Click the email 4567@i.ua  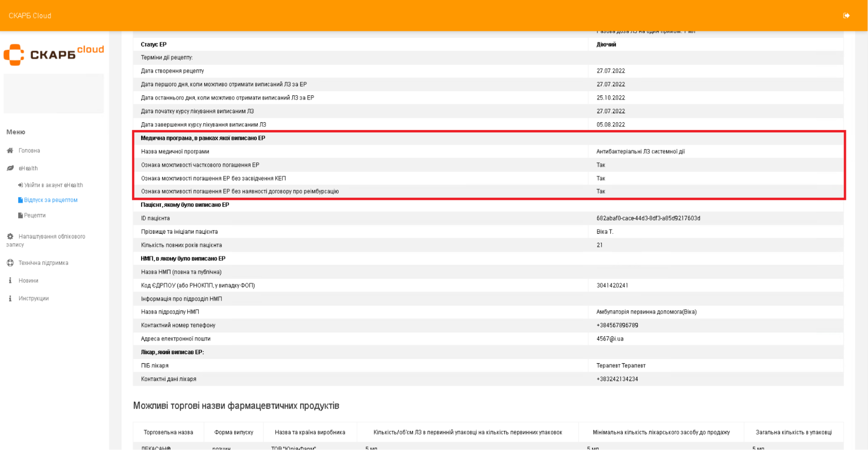(x=610, y=339)
